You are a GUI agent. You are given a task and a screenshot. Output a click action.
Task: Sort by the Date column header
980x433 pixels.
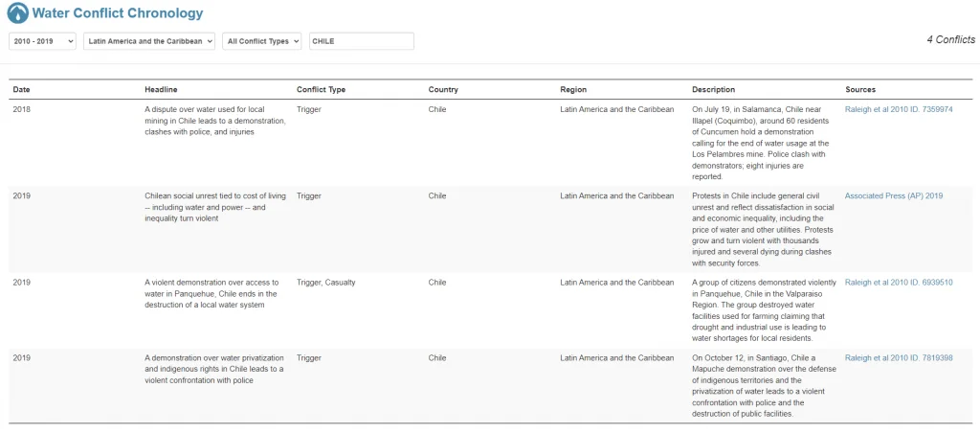(x=21, y=89)
